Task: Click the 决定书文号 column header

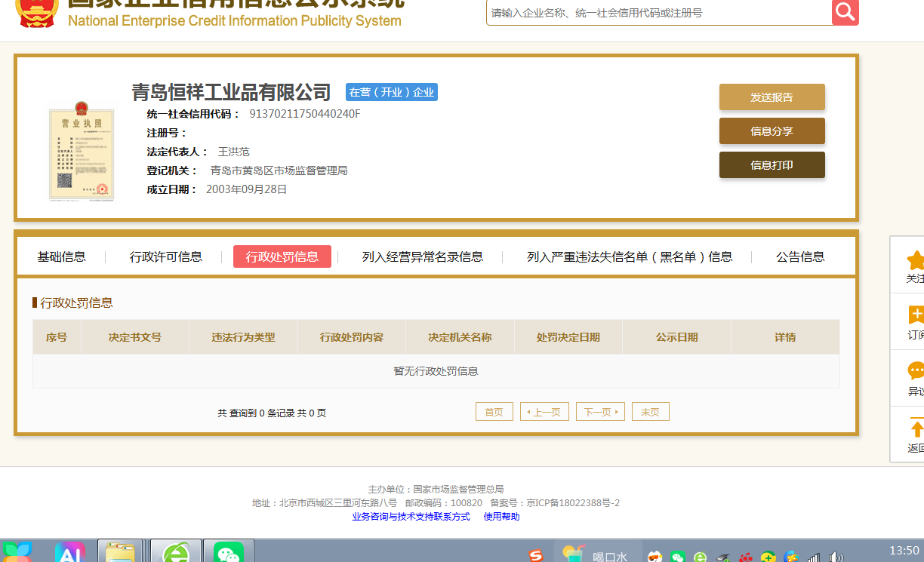Action: click(135, 337)
